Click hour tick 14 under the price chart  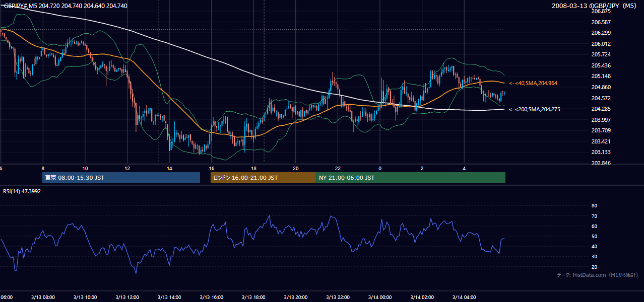(x=169, y=168)
